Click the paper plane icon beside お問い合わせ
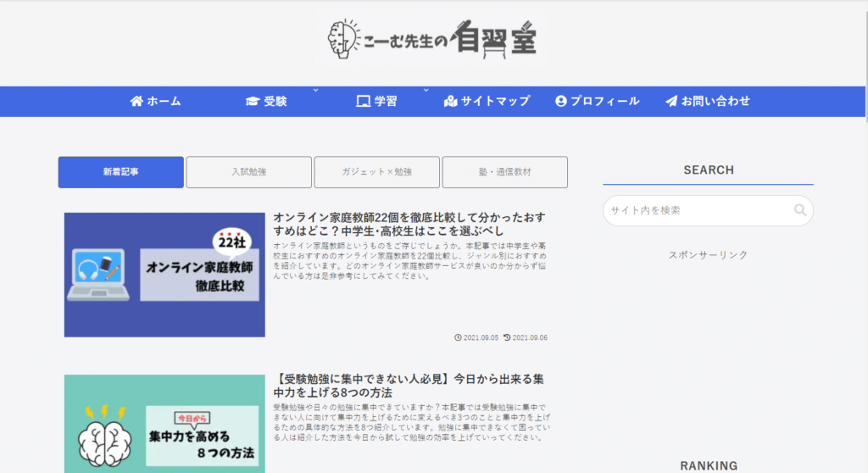Image resolution: width=868 pixels, height=473 pixels. click(x=671, y=101)
